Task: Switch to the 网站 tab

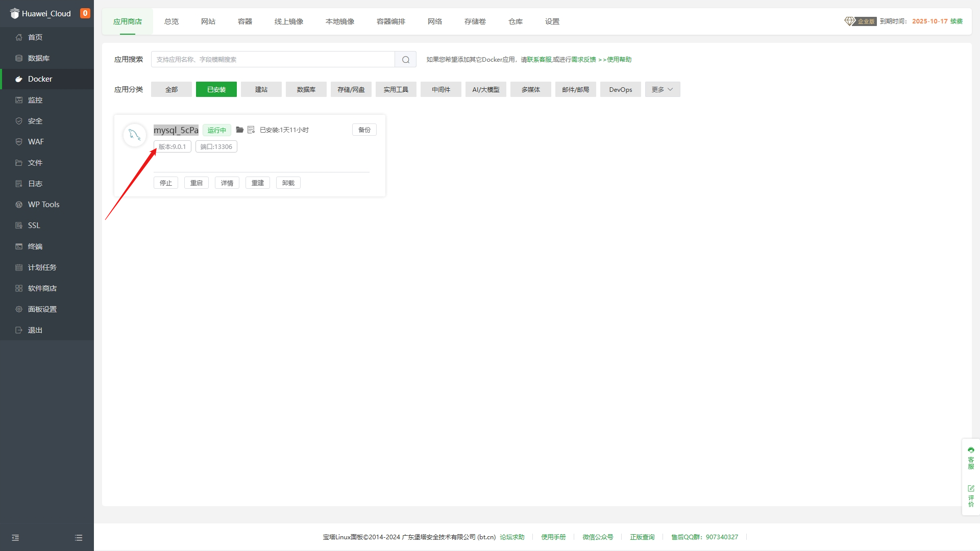Action: tap(208, 21)
